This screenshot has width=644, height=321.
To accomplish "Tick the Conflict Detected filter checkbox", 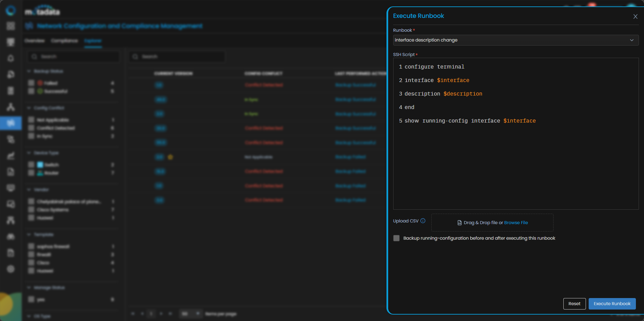I will [x=31, y=128].
